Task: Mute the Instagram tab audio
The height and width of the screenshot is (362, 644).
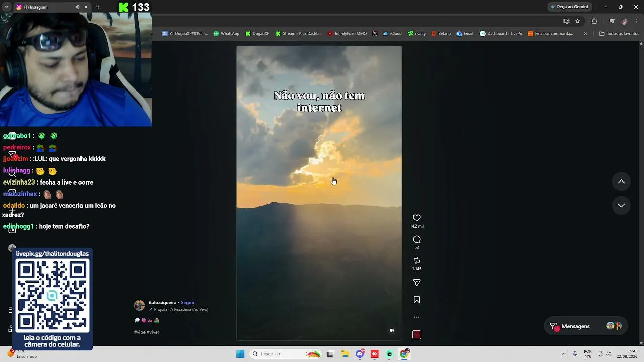Action: tap(77, 7)
